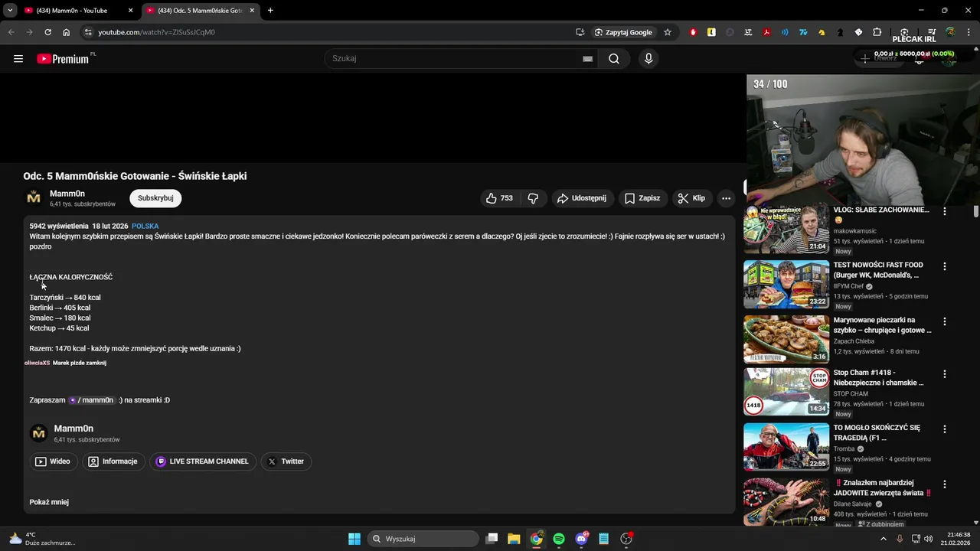Open the YouTube guide hamburger menu
This screenshot has height=551, width=980.
point(18,59)
